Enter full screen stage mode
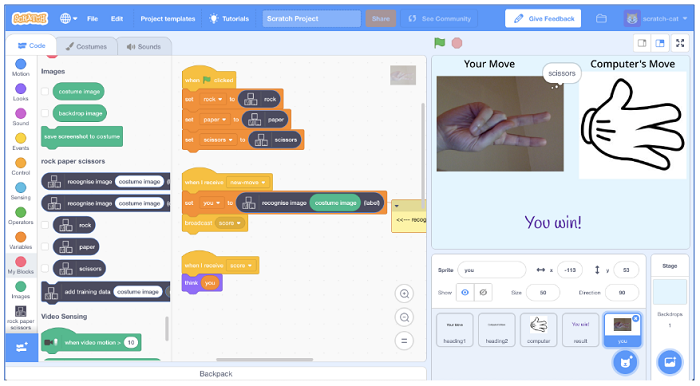This screenshot has width=700, height=386. point(680,43)
